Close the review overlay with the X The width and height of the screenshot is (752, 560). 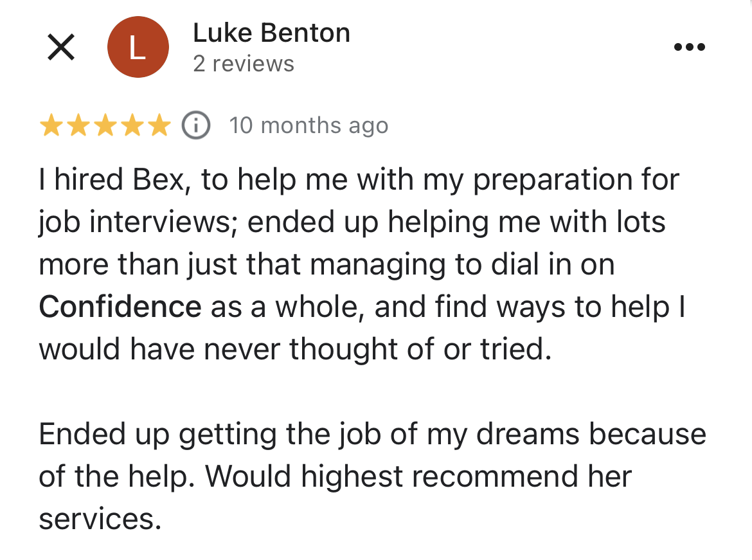pyautogui.click(x=61, y=46)
